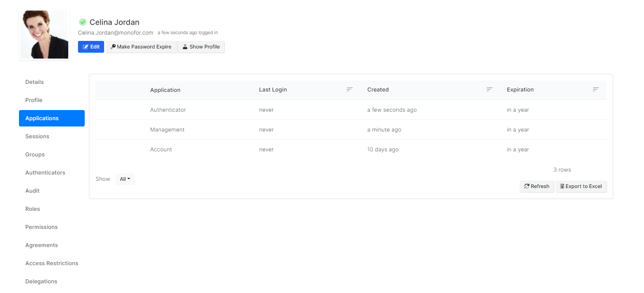Go to the Groups section

pyautogui.click(x=35, y=155)
